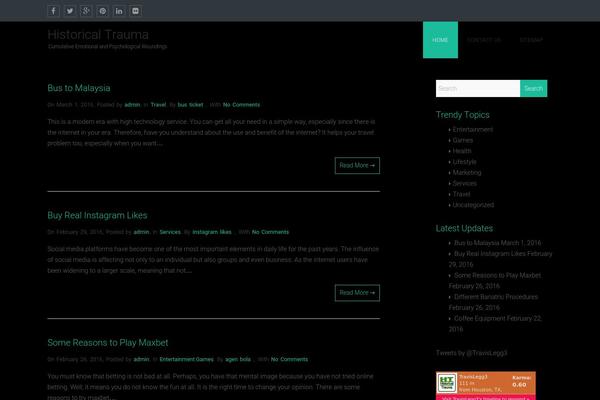
Task: Open the Twitter social icon
Action: click(x=70, y=11)
